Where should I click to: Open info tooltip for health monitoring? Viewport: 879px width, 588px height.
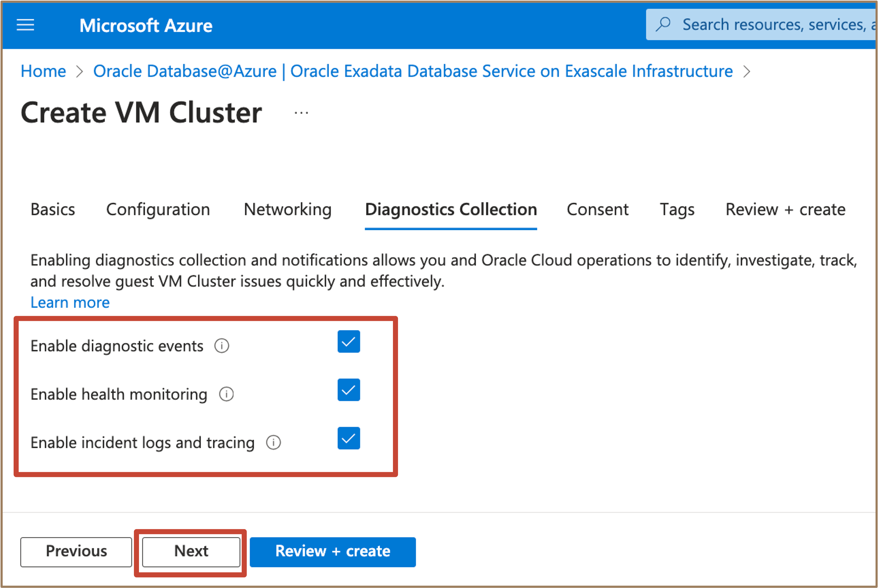click(226, 394)
